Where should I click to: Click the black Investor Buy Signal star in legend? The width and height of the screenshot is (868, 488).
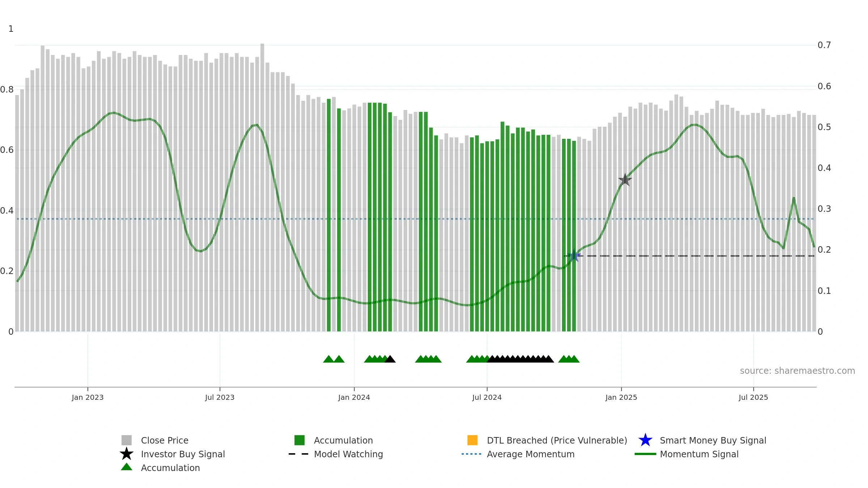127,454
